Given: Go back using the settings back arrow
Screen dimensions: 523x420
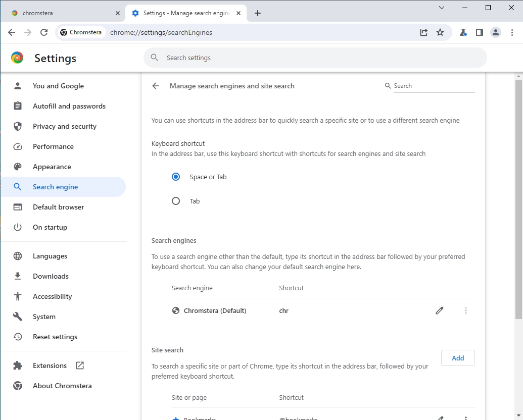Looking at the screenshot, I should click(x=156, y=86).
